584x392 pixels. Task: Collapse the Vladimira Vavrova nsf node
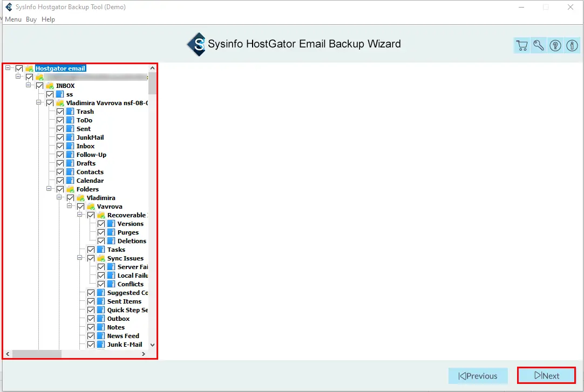click(38, 102)
